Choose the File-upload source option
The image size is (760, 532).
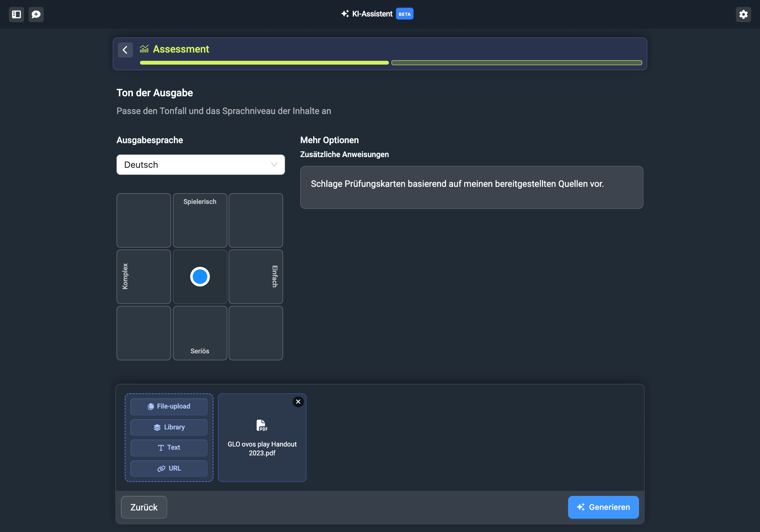pos(169,406)
